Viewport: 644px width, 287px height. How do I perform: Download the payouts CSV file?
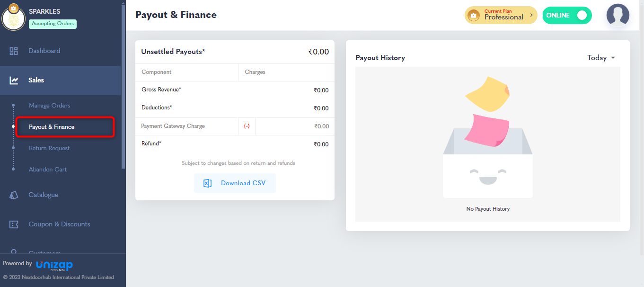pos(235,183)
